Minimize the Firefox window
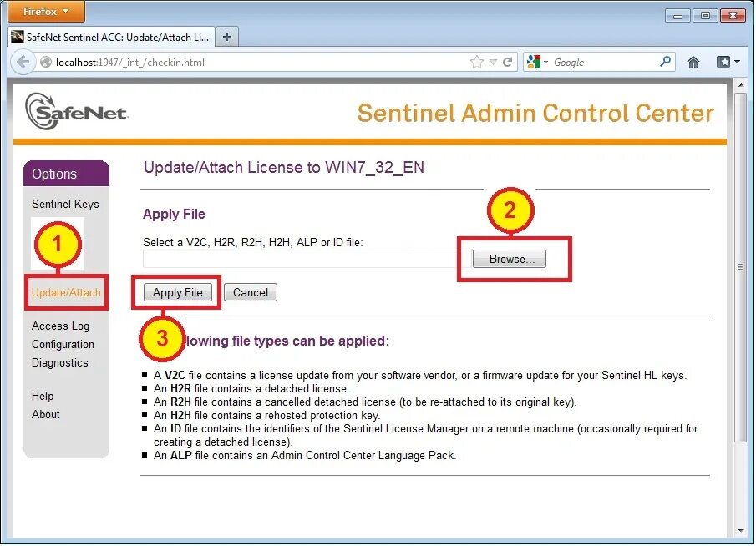The width and height of the screenshot is (756, 546). (677, 16)
